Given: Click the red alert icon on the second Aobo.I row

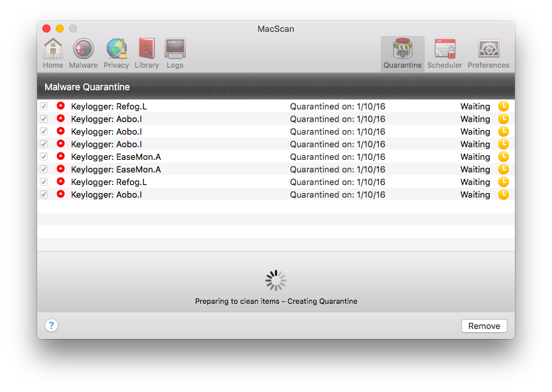Looking at the screenshot, I should pyautogui.click(x=61, y=131).
